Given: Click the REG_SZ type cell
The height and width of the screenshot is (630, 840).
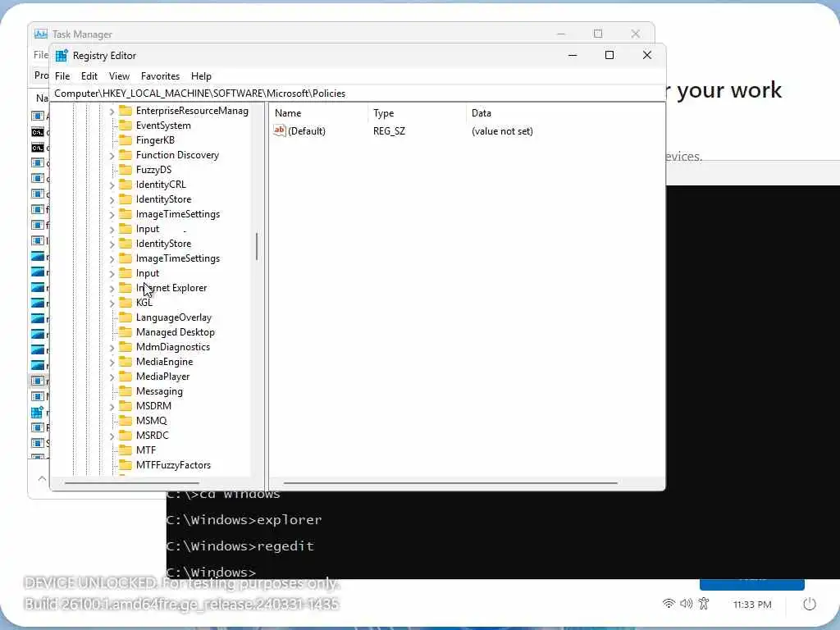Looking at the screenshot, I should [x=389, y=131].
